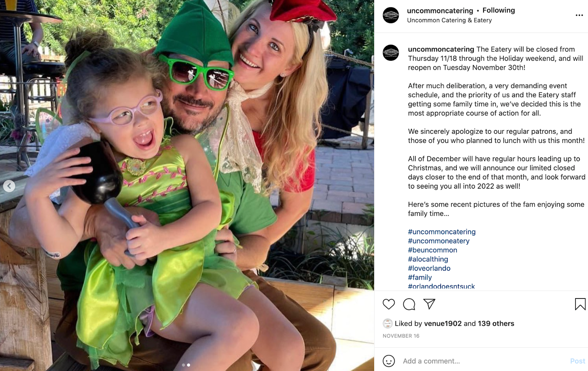
Task: Open the avatar beside the caption
Action: (391, 53)
